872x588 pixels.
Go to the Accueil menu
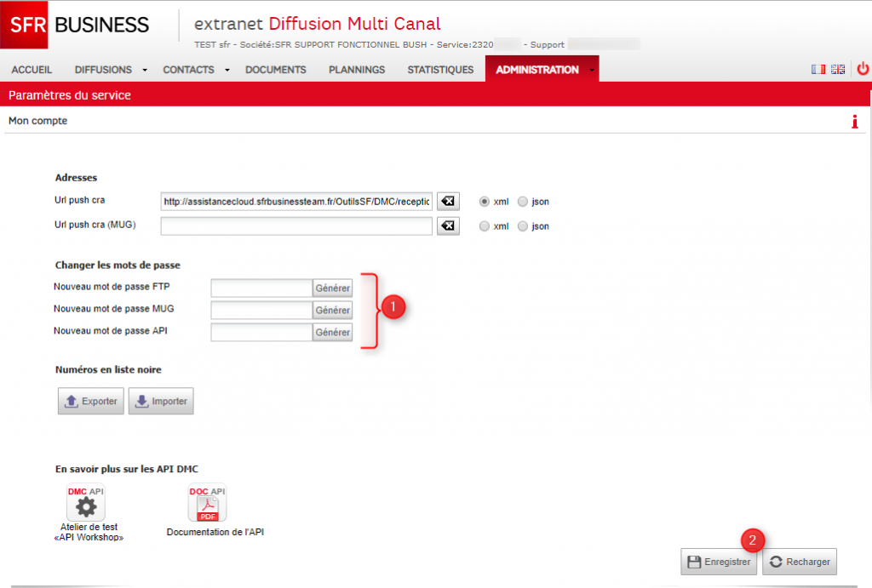tap(32, 70)
